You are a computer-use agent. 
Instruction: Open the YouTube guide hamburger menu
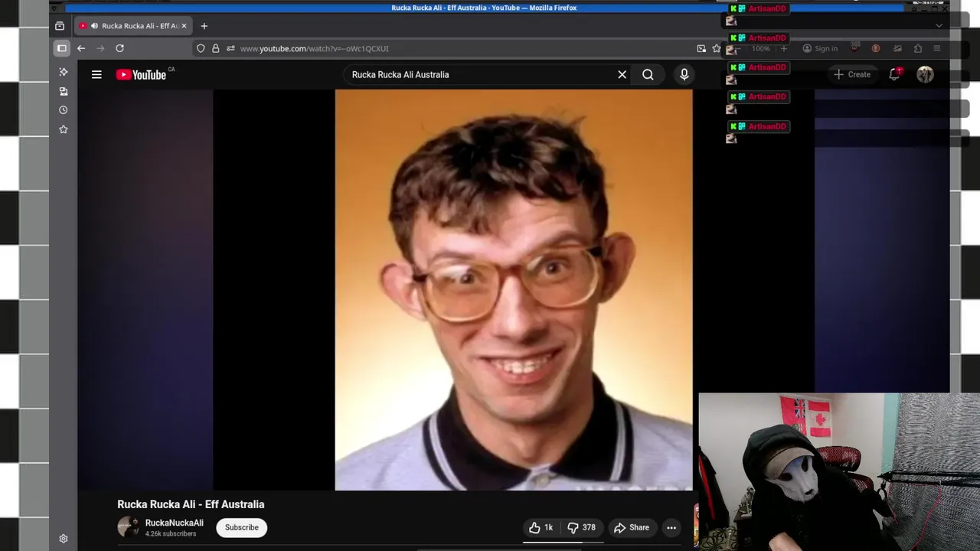click(96, 74)
